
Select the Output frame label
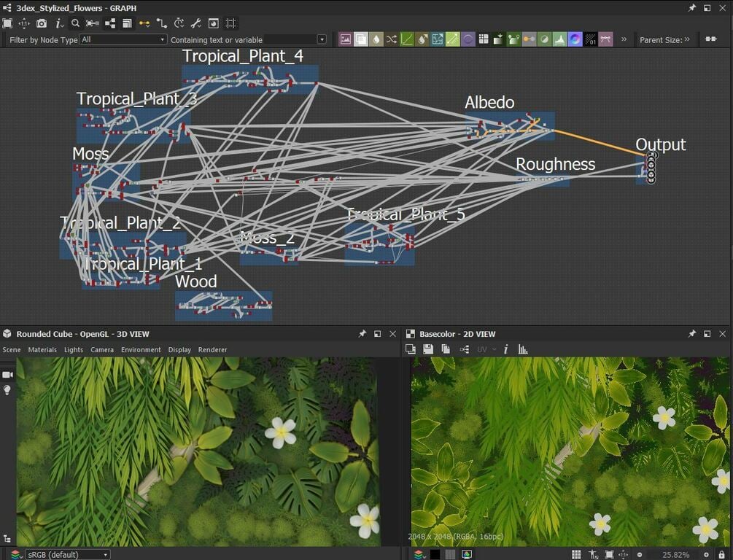click(661, 144)
